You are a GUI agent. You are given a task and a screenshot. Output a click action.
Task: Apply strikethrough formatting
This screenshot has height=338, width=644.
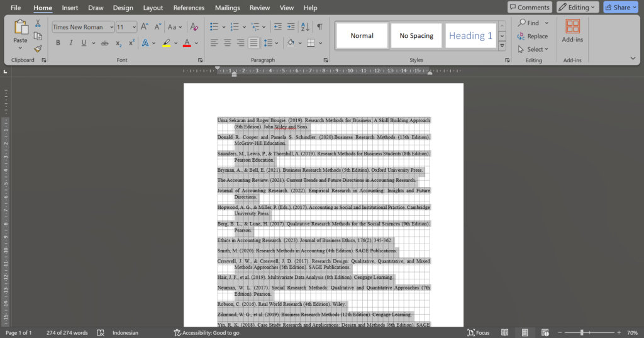coord(105,43)
